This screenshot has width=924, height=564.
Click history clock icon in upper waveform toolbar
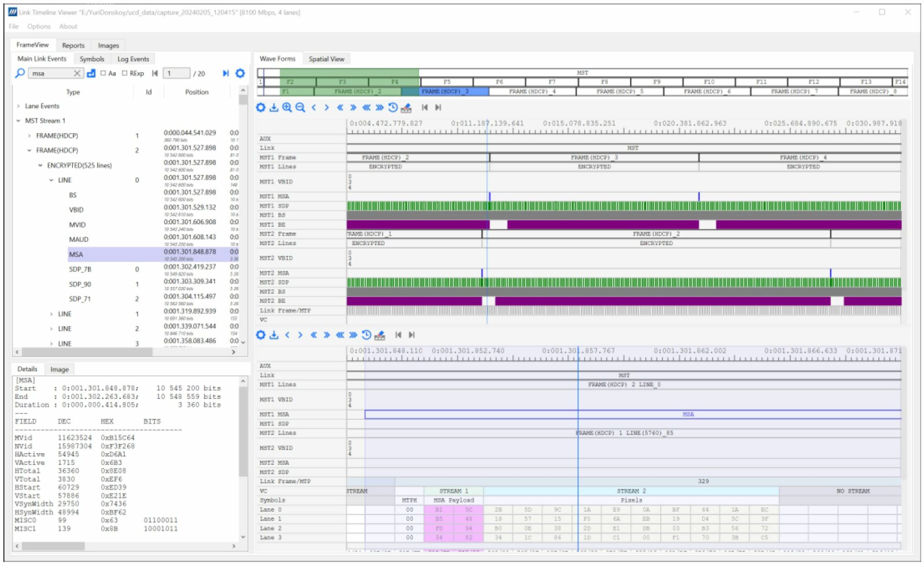tap(393, 107)
